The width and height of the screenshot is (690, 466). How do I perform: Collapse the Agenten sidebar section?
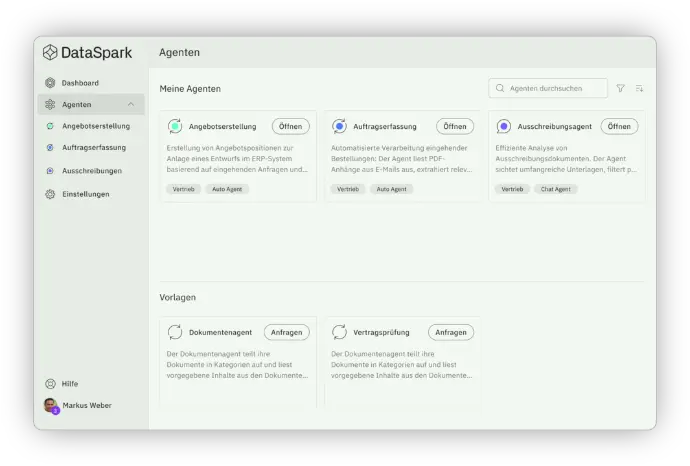(130, 105)
